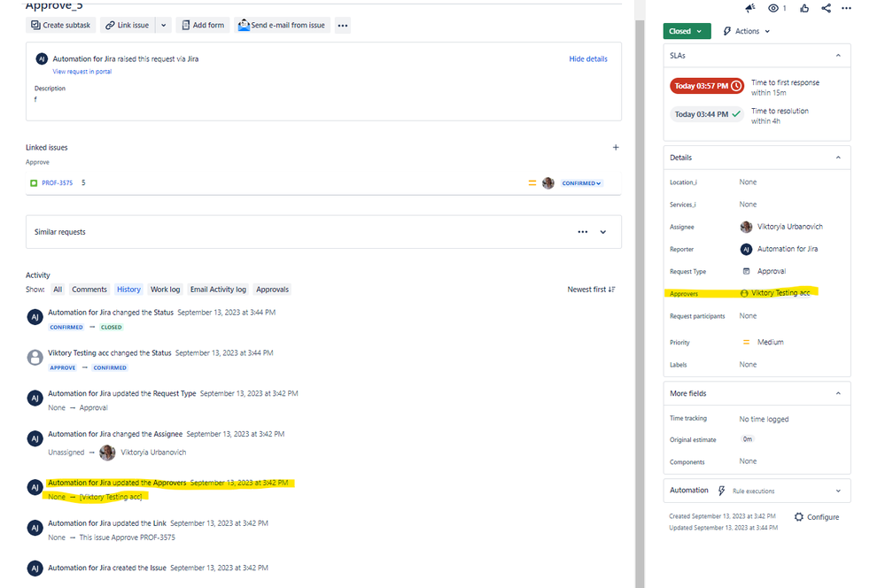Viewport: 885px width, 588px height.
Task: Select the History activity tab
Action: coord(128,290)
